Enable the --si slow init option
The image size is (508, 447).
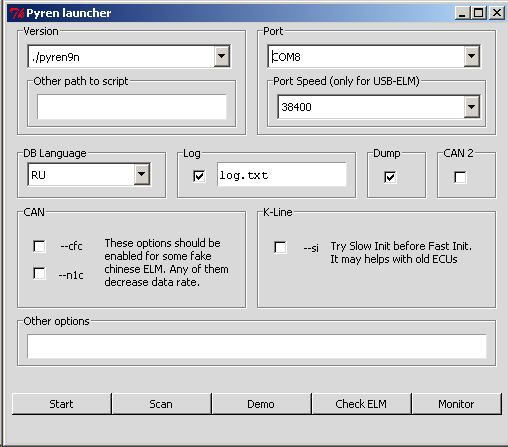tap(280, 247)
